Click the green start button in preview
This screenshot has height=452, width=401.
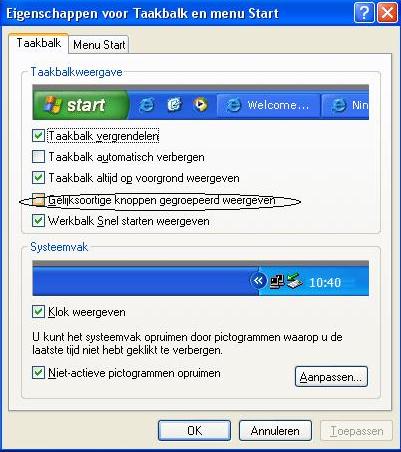(81, 105)
